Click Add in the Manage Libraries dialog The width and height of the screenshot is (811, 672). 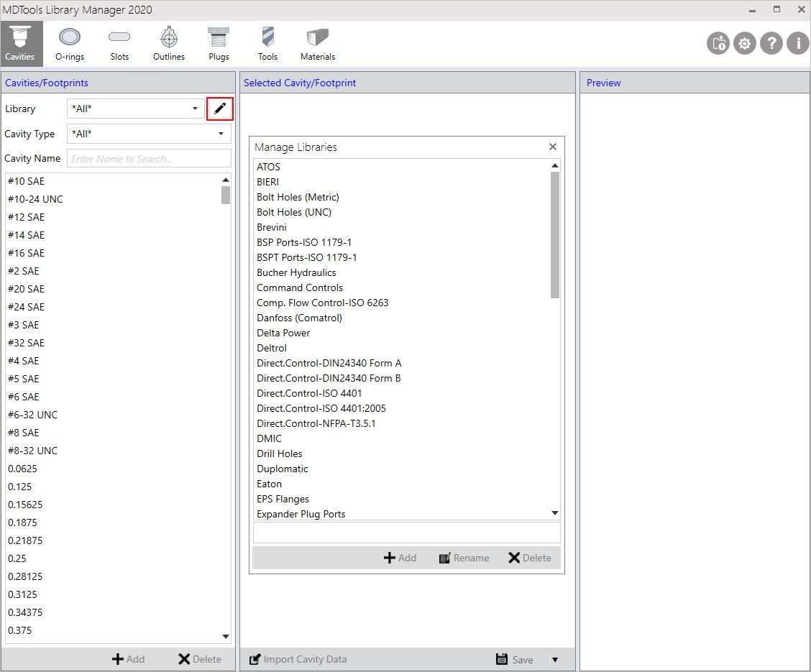click(400, 557)
